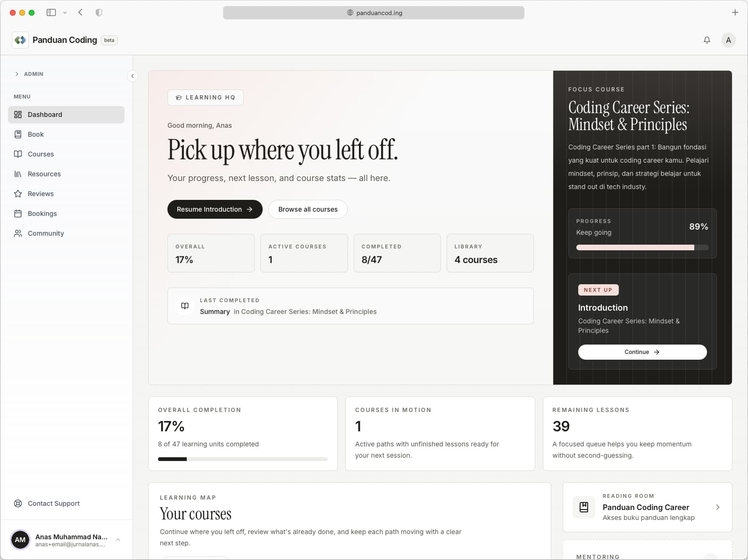Collapse the sidebar with the chevron
This screenshot has height=560, width=748.
(x=133, y=76)
